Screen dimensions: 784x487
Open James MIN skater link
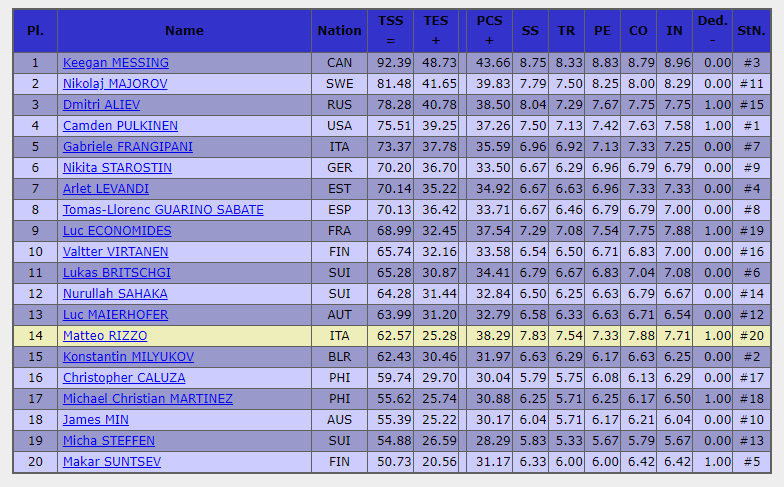click(x=95, y=420)
